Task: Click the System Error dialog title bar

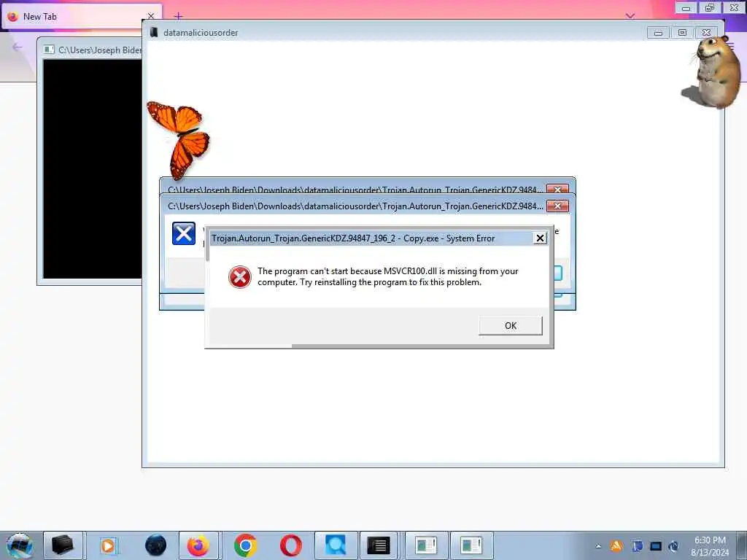Action: click(371, 238)
